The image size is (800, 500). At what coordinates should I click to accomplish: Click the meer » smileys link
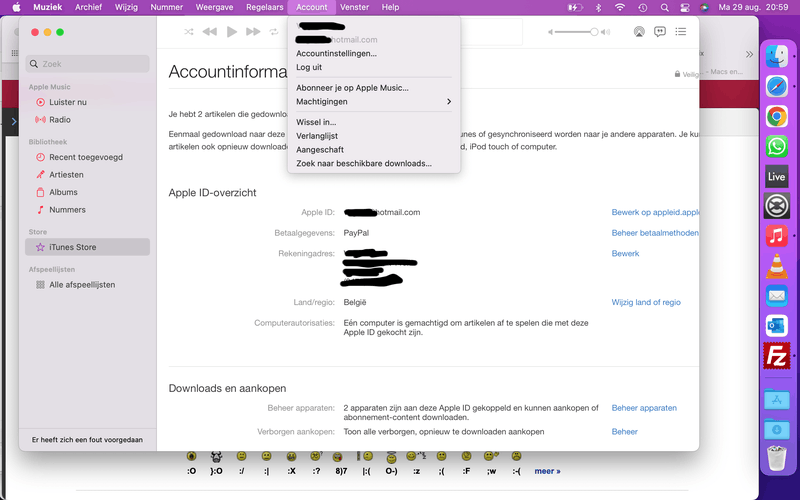(x=547, y=471)
